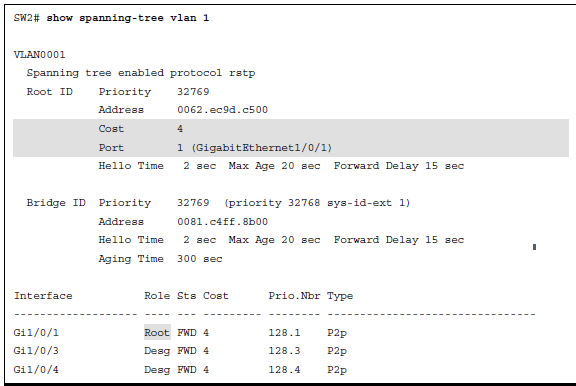Click the Aging Time 300 sec value

199,259
